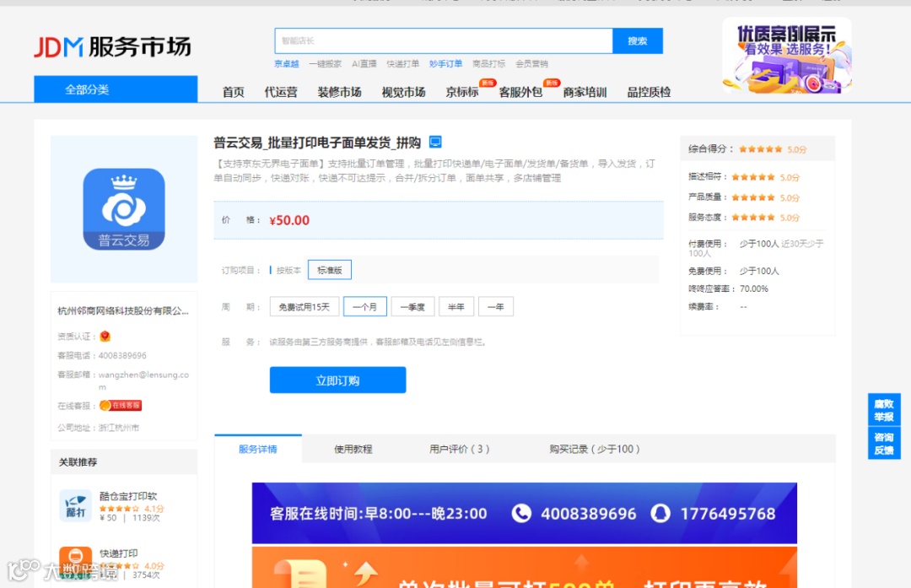Expand the 全部分类 category menu
The image size is (911, 588).
tap(116, 89)
